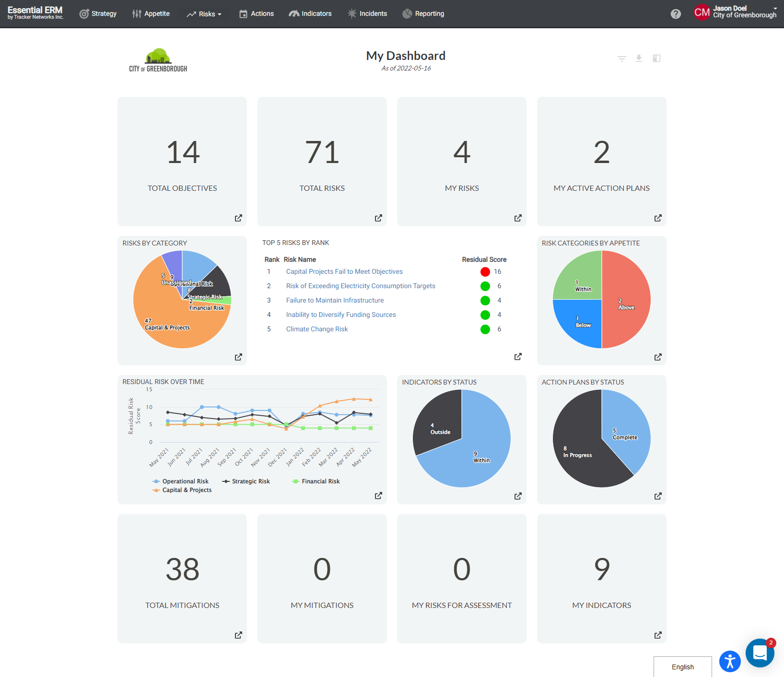Image resolution: width=784 pixels, height=677 pixels.
Task: Open the help menu
Action: [676, 14]
